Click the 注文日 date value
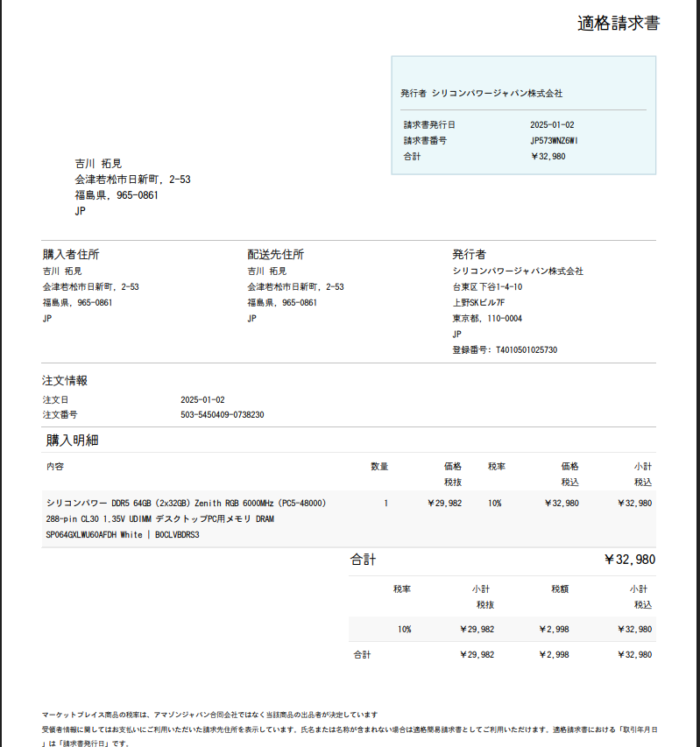 [202, 399]
